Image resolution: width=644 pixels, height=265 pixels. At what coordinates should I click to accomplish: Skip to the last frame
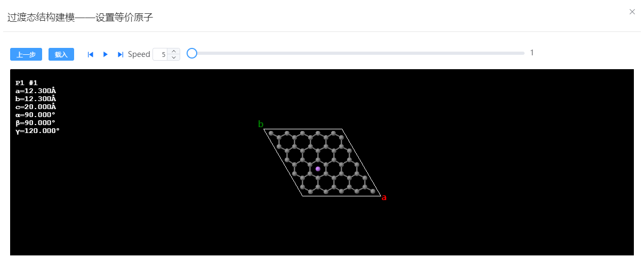(120, 54)
